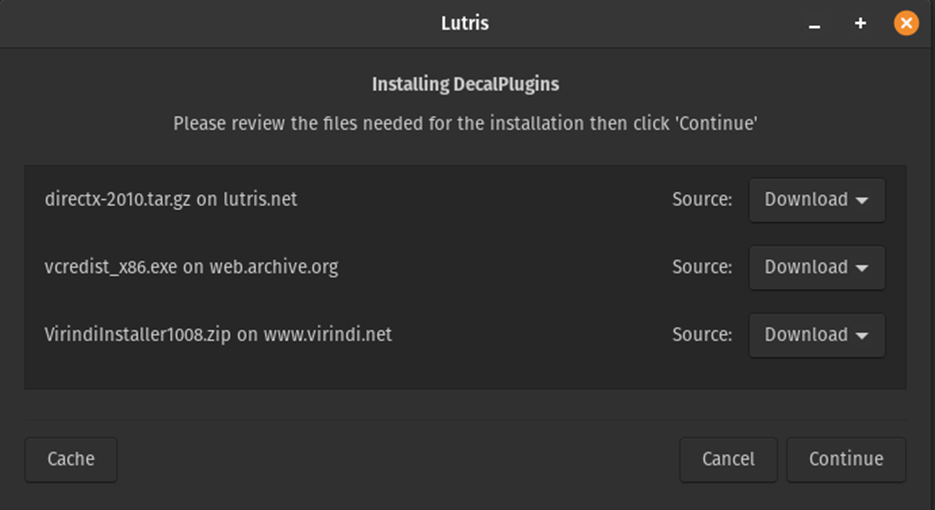
Task: Select the VirindiInstaller1008.zip on www.virindi.net entry
Action: (x=218, y=335)
